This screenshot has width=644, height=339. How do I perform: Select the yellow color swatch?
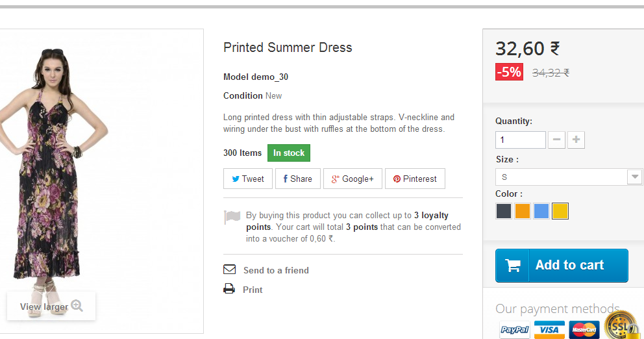[x=560, y=211]
